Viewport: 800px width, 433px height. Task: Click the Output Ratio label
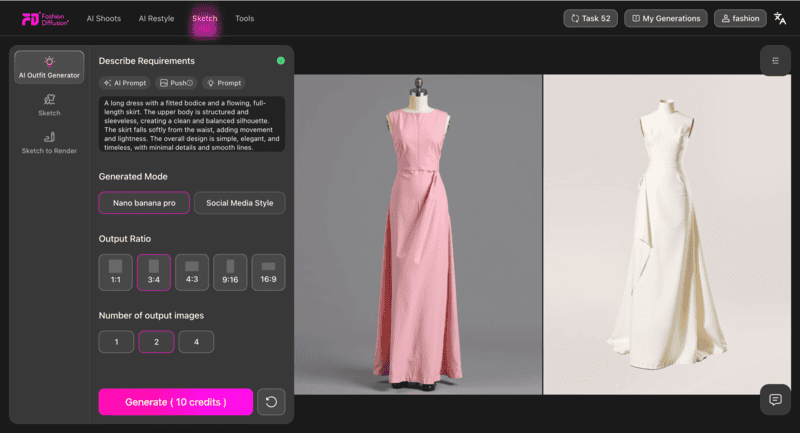(x=124, y=239)
